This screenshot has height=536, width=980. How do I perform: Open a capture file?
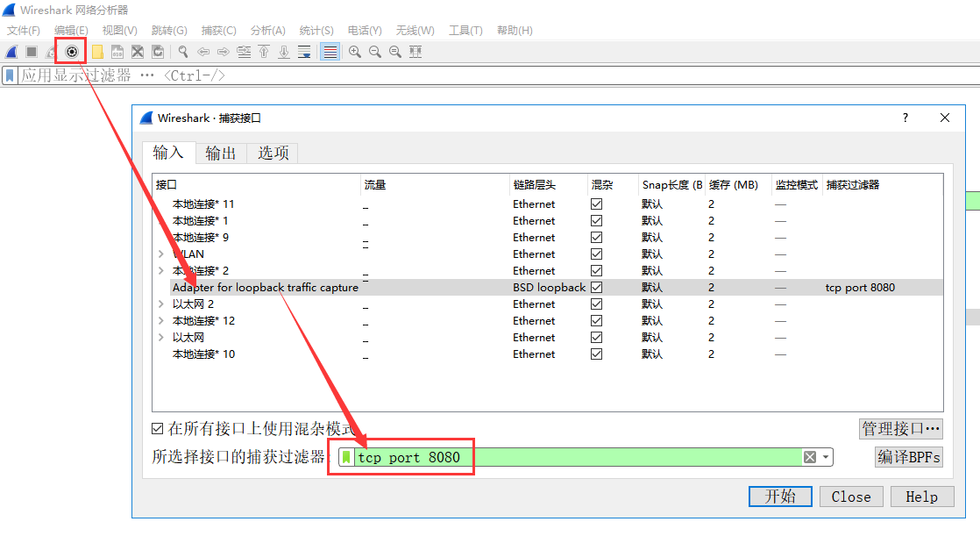[x=97, y=52]
